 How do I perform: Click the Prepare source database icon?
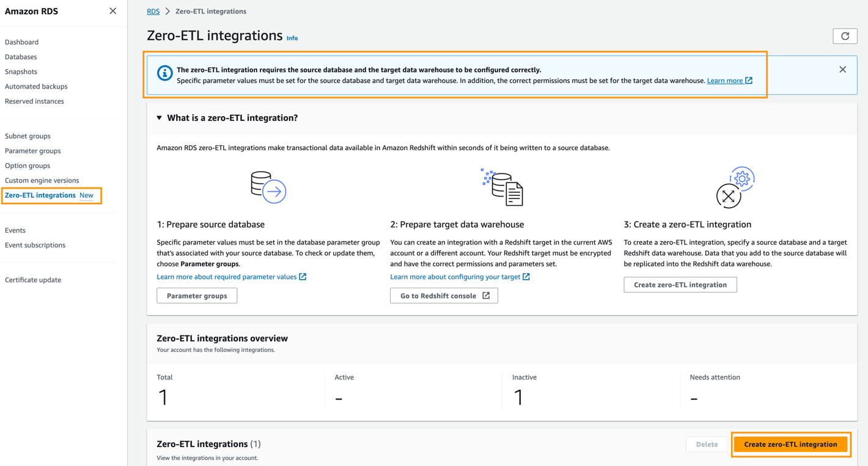268,187
